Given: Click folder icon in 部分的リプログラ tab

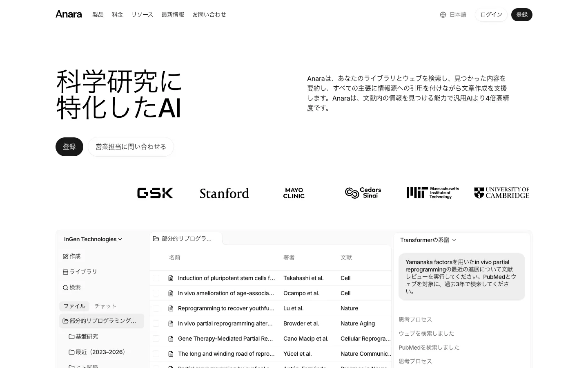Looking at the screenshot, I should point(156,239).
